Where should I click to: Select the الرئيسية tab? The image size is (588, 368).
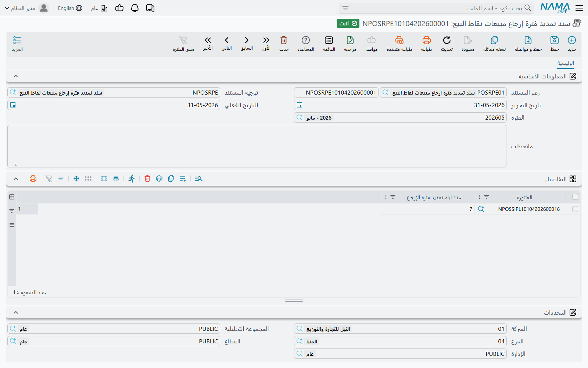pyautogui.click(x=566, y=63)
